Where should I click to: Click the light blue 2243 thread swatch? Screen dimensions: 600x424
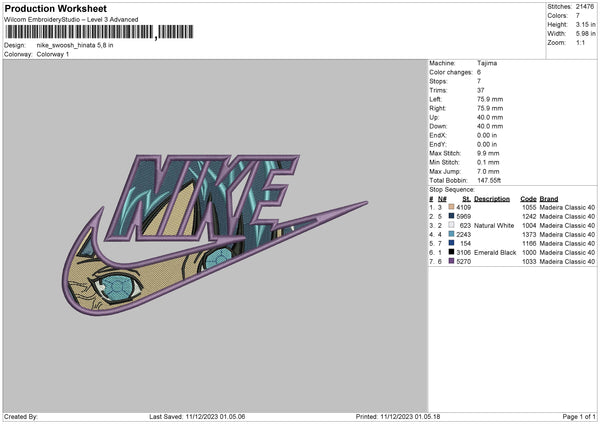pos(451,234)
